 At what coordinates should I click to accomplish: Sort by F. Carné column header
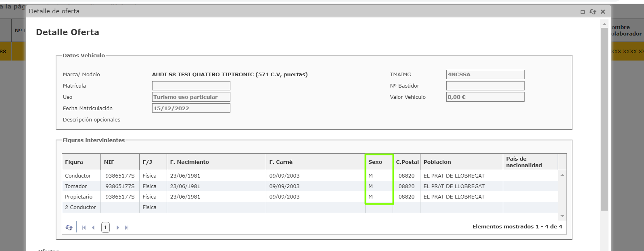coord(316,162)
